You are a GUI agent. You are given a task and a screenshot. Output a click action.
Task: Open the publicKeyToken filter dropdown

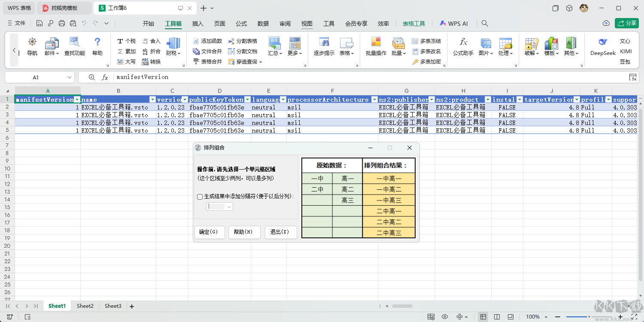coord(247,100)
